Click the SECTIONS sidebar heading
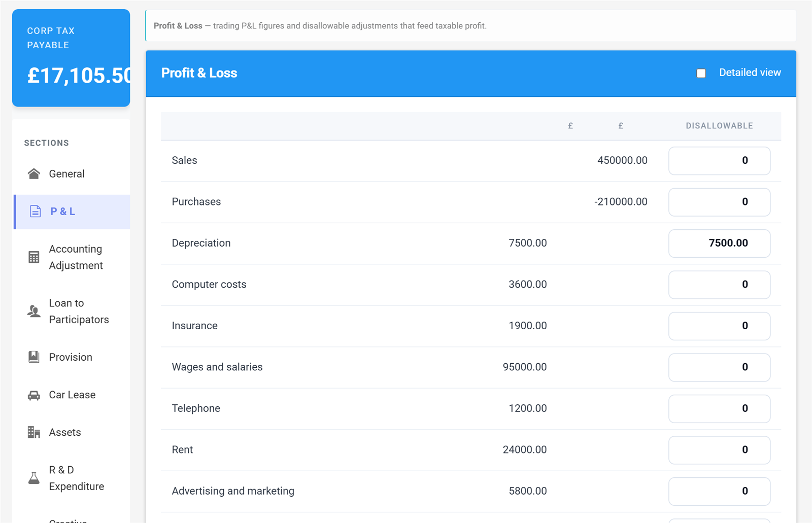 (x=46, y=143)
